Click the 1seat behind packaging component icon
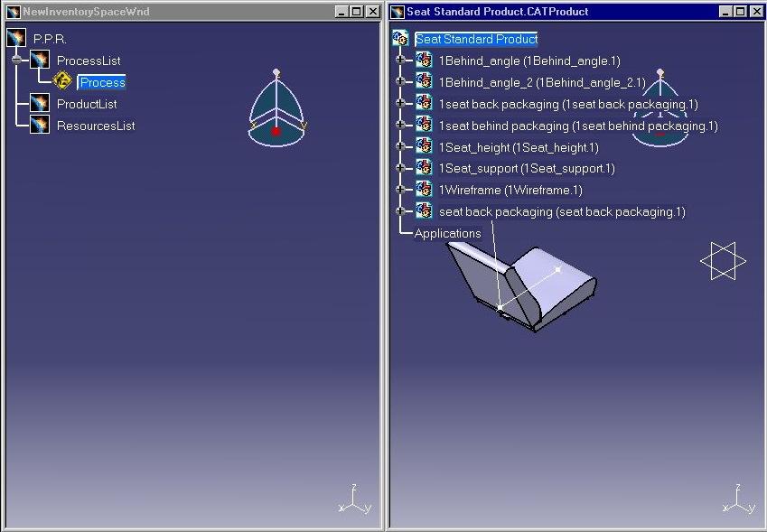 click(x=424, y=125)
